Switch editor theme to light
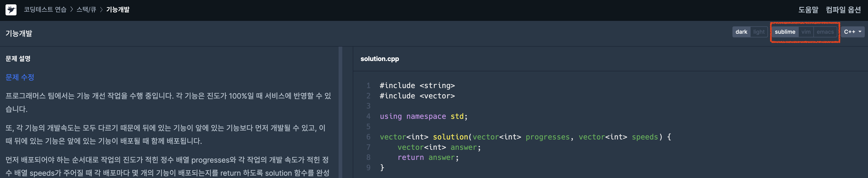The width and height of the screenshot is (868, 178). tap(759, 32)
